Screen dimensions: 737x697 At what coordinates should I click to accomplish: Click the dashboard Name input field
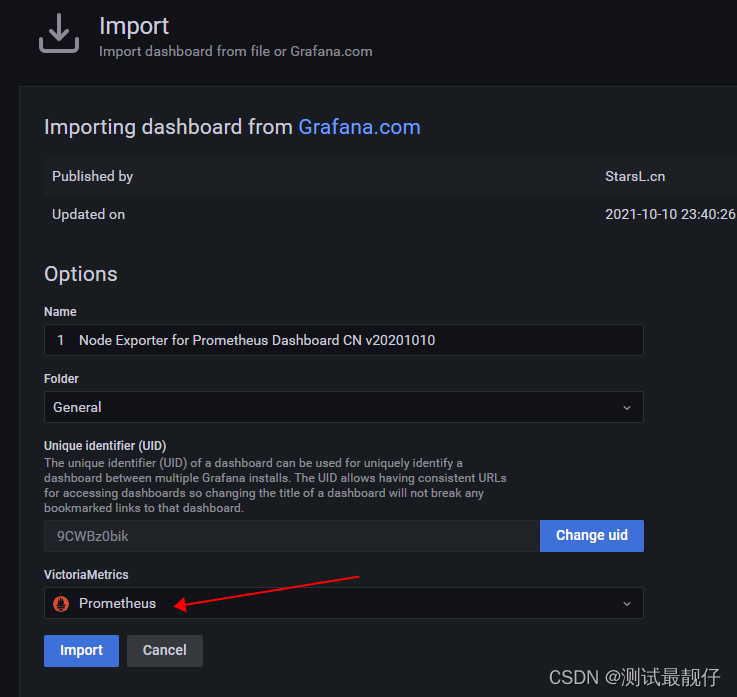pyautogui.click(x=344, y=340)
